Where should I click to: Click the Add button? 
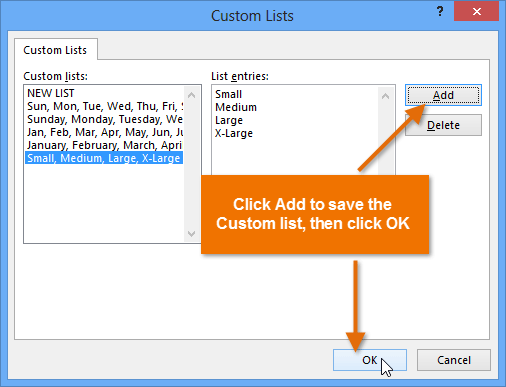443,95
